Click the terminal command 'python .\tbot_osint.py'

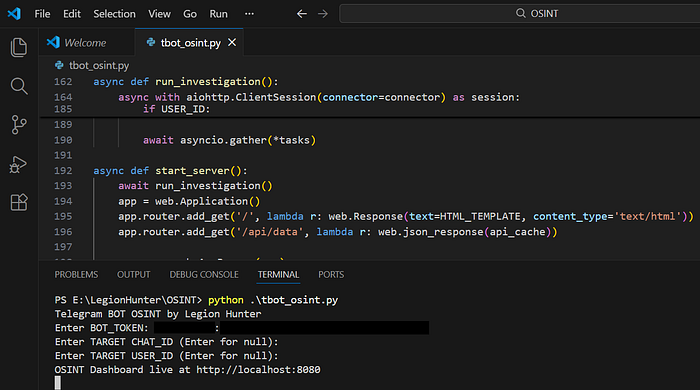tap(273, 300)
